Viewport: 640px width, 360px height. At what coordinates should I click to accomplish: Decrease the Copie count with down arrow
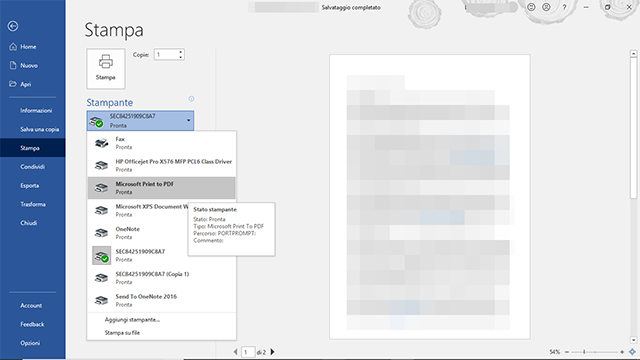coord(180,57)
